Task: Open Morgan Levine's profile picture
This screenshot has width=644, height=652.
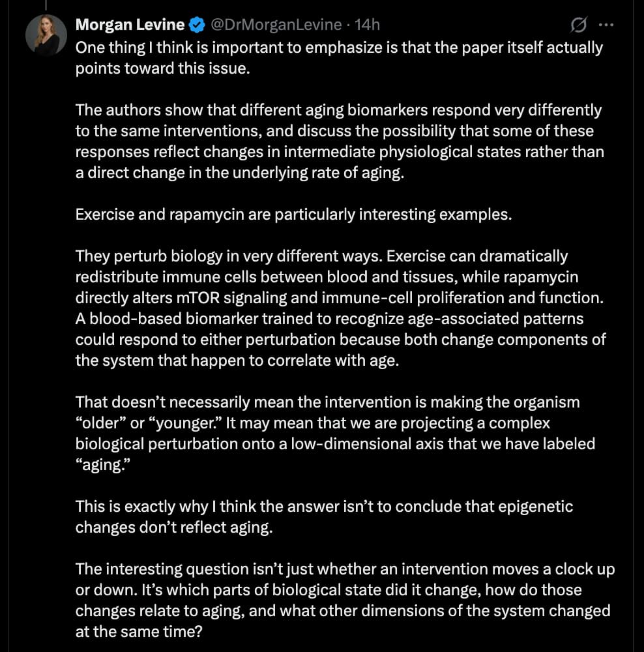Action: pyautogui.click(x=46, y=35)
